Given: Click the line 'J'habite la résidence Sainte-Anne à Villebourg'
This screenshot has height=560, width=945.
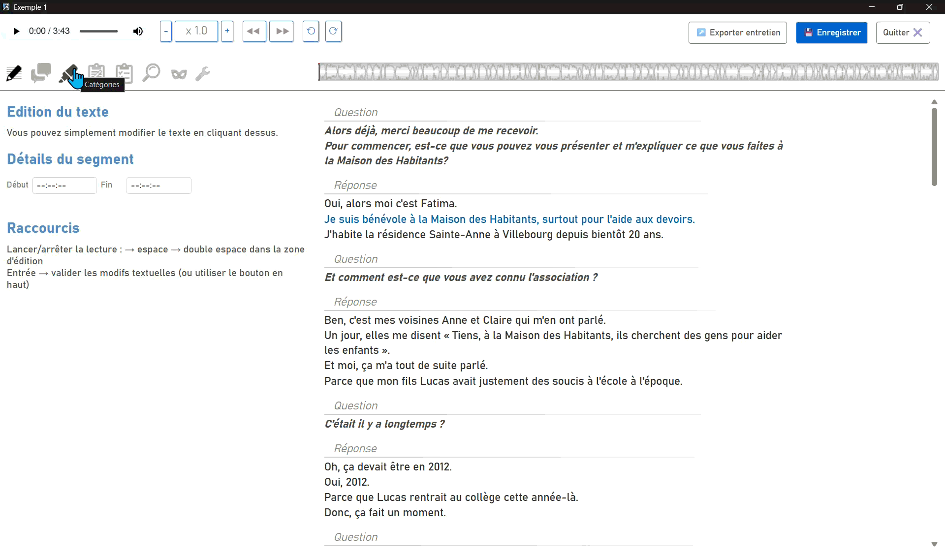Looking at the screenshot, I should pos(494,235).
